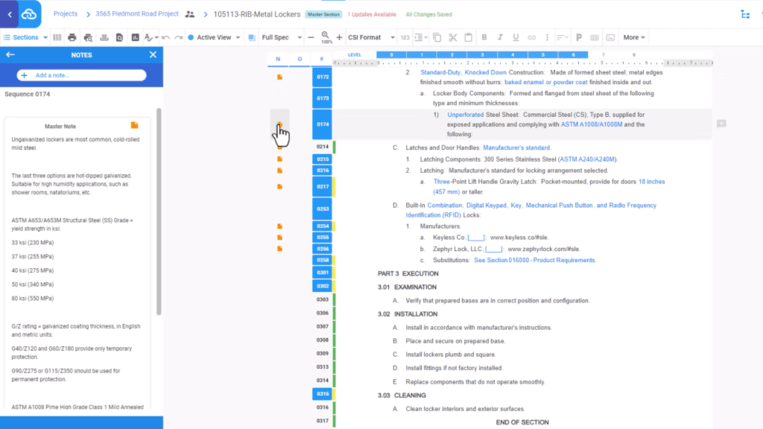Undo the last change
This screenshot has width=763, height=429.
tap(166, 37)
